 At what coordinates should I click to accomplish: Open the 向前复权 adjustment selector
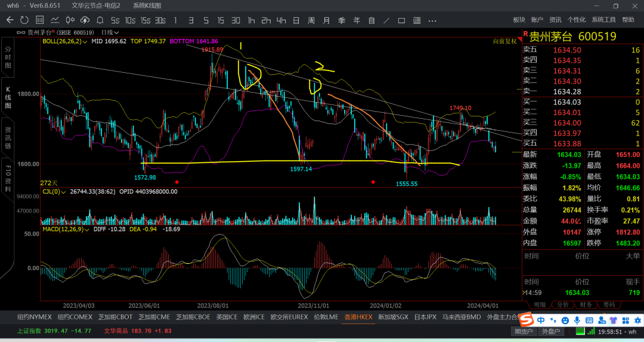505,41
